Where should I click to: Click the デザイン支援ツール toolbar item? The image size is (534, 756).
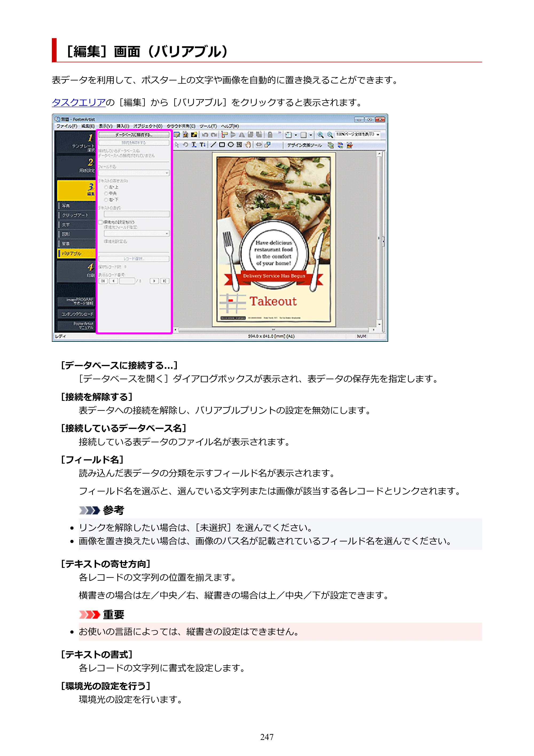pos(304,145)
